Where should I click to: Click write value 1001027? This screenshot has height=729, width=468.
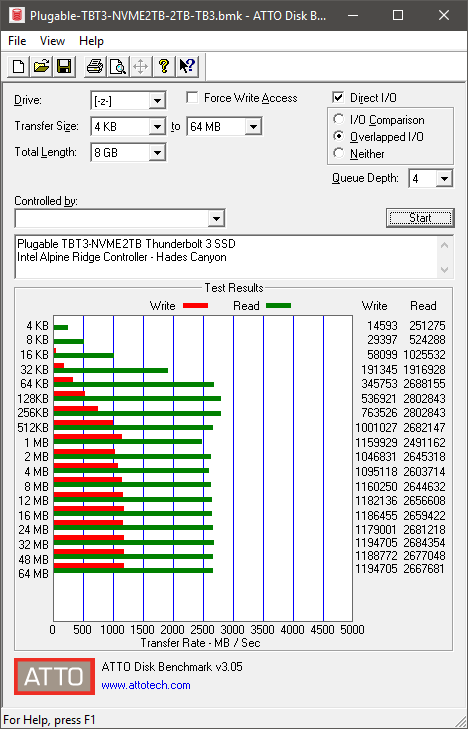[376, 428]
